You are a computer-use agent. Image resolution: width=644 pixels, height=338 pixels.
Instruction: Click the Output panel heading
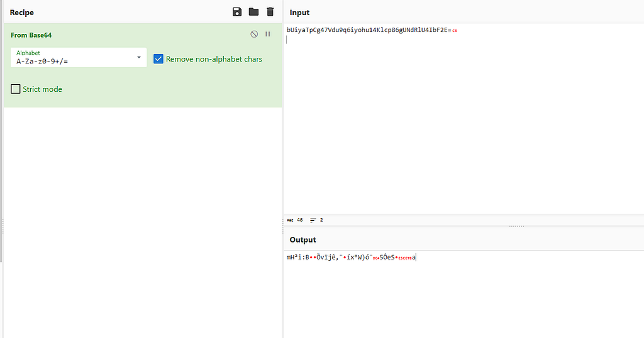303,240
